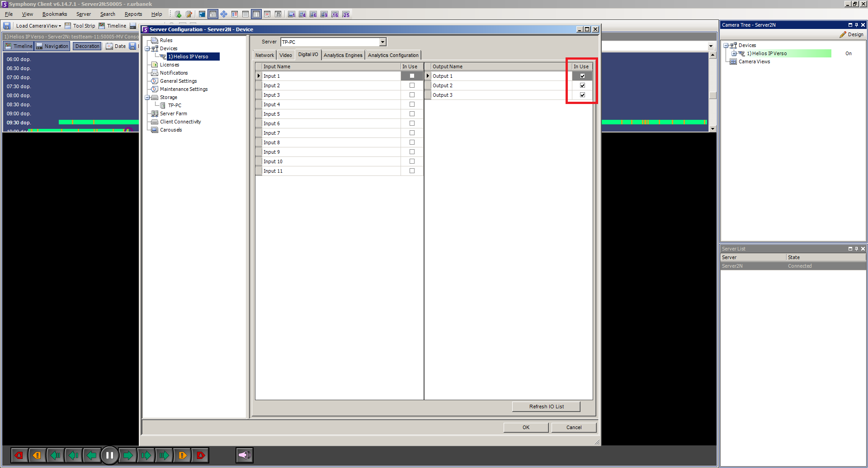
Task: Pause playback with the round pause button
Action: point(109,455)
